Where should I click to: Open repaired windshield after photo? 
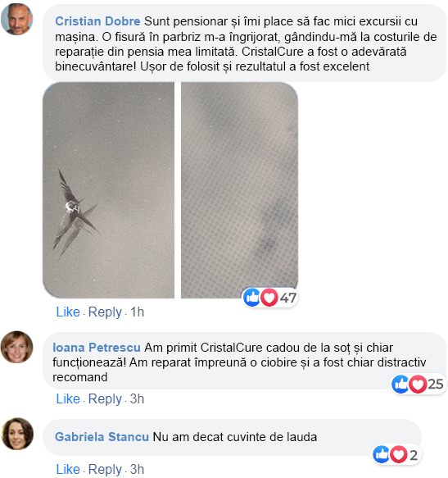click(x=239, y=190)
